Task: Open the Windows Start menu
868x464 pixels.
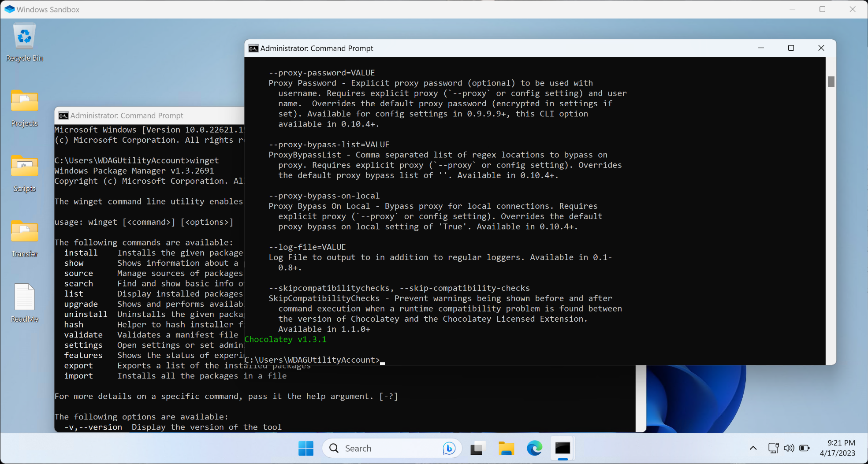Action: pos(306,449)
